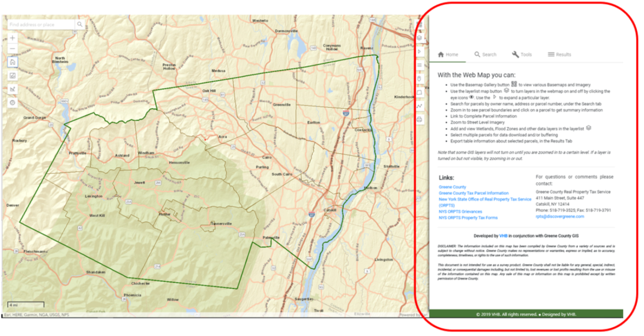Open the layer list map button
Image resolution: width=644 pixels, height=336 pixels.
click(419, 38)
